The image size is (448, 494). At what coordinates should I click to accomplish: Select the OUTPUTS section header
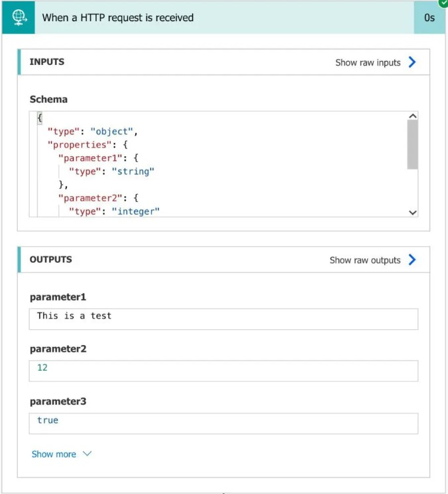point(51,260)
